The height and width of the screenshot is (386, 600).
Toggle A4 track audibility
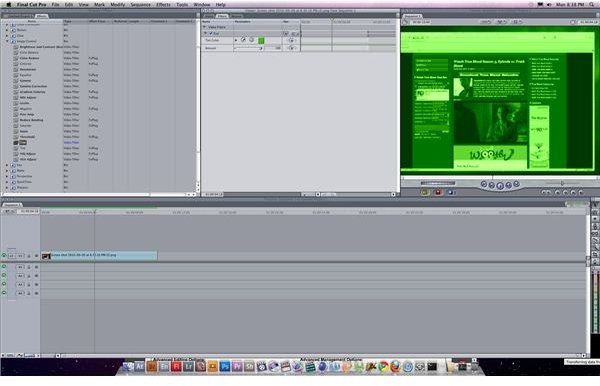4,293
